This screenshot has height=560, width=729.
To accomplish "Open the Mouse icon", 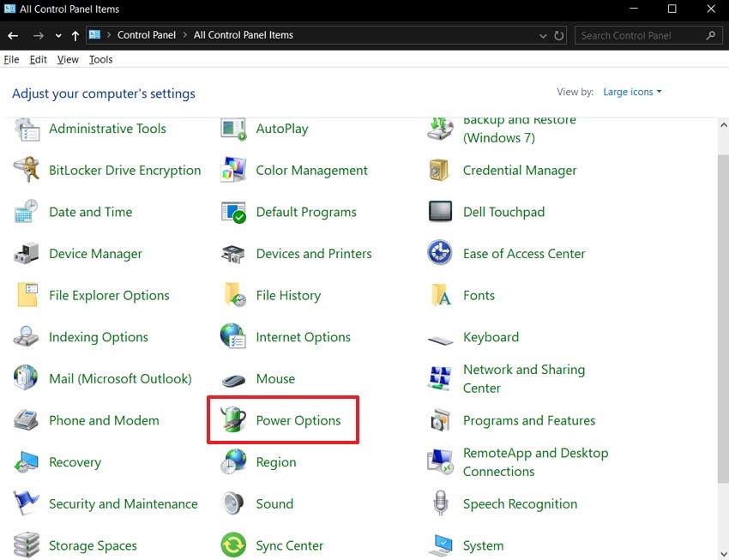I will coord(233,381).
